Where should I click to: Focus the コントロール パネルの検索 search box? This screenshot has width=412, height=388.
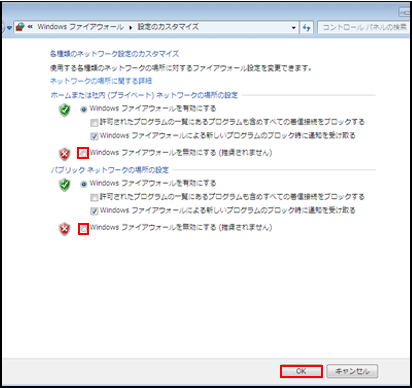click(x=363, y=27)
